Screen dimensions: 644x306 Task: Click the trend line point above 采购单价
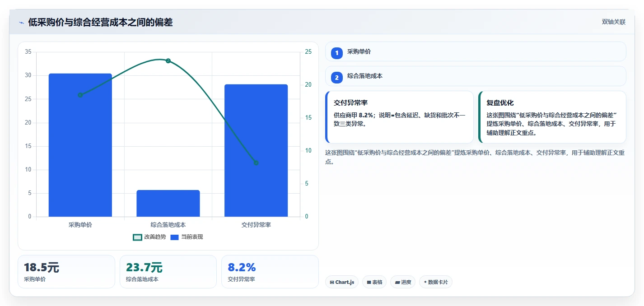pyautogui.click(x=80, y=95)
